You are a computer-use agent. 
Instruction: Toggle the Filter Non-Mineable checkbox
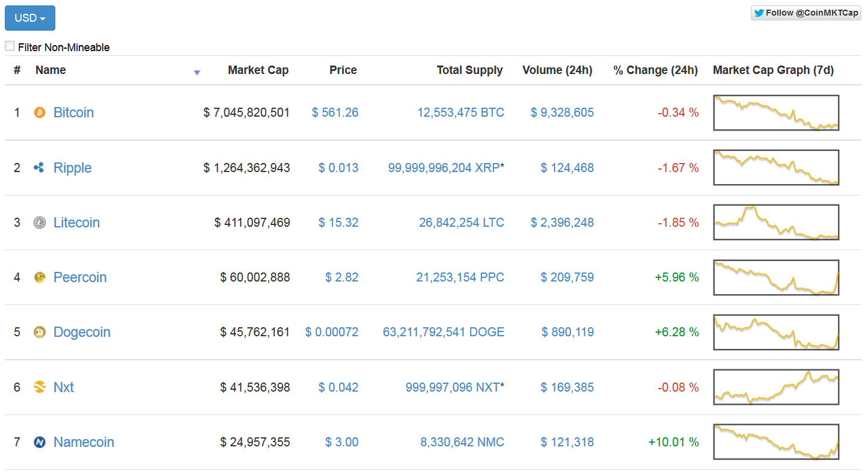(x=10, y=46)
